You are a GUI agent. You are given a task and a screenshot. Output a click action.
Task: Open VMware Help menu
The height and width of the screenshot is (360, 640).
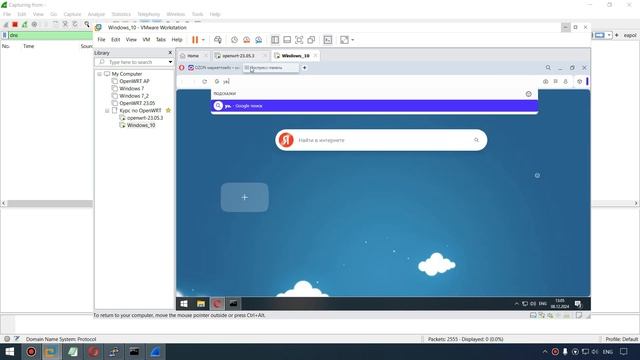(177, 40)
